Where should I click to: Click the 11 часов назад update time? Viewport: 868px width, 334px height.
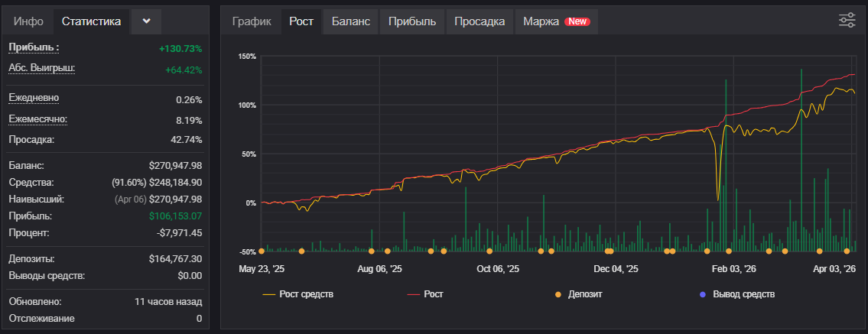point(168,302)
